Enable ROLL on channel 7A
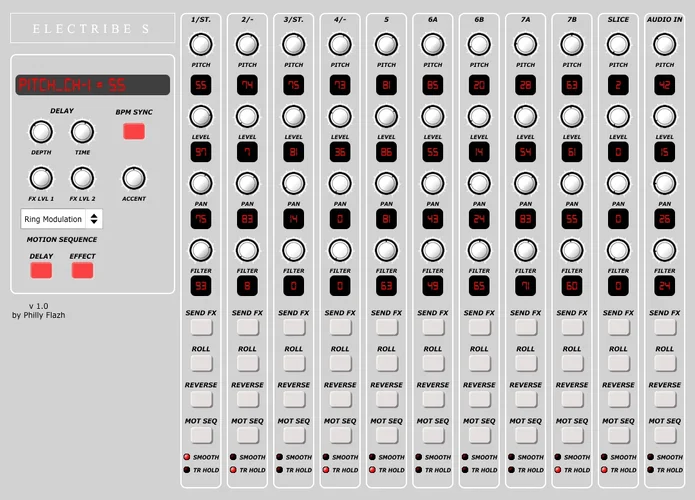Screen dimensions: 695x500 pyautogui.click(x=526, y=363)
